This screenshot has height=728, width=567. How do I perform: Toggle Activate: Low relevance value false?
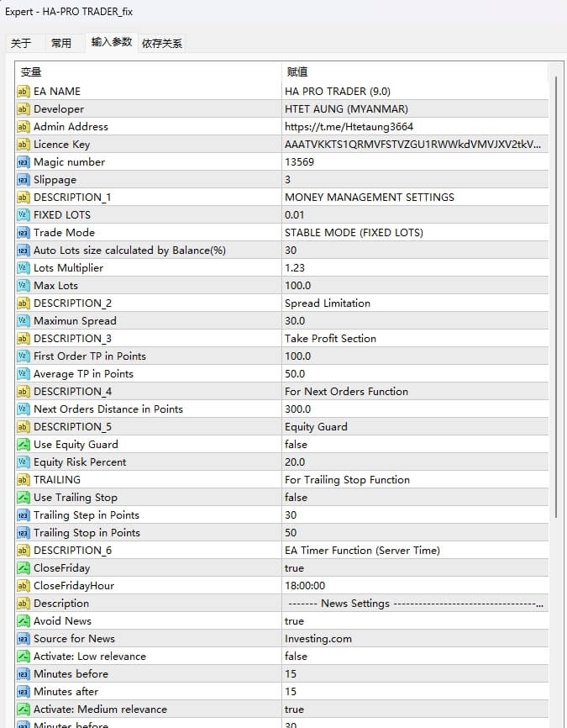click(x=296, y=656)
